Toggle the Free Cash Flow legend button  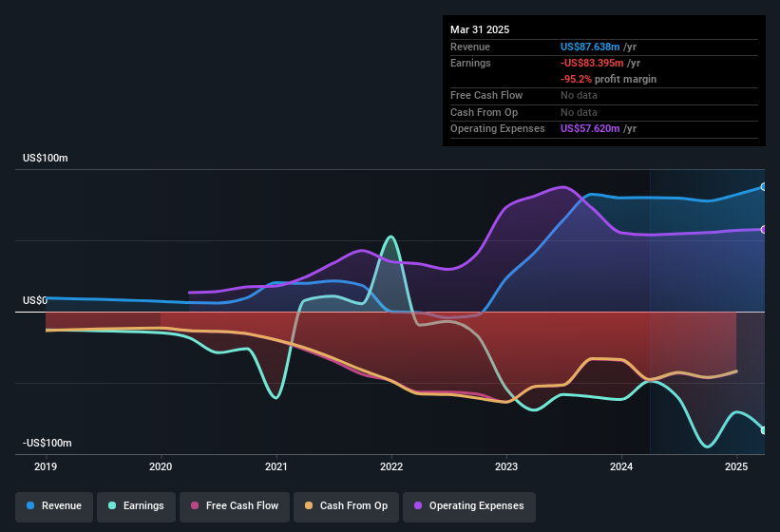235,506
